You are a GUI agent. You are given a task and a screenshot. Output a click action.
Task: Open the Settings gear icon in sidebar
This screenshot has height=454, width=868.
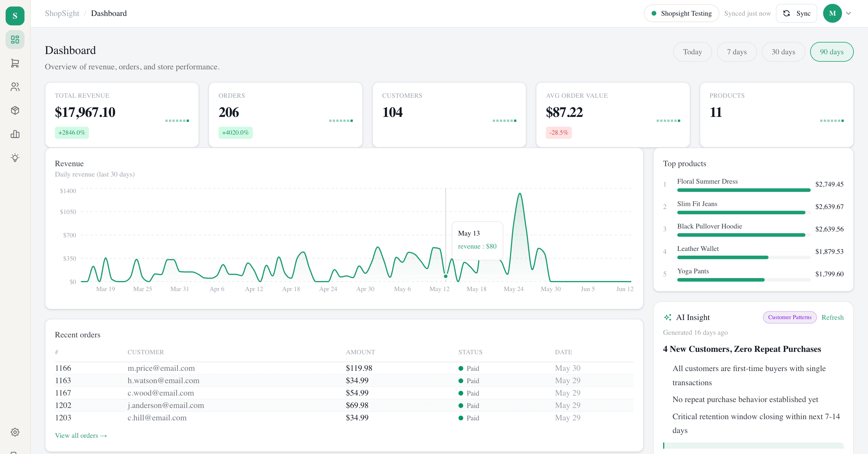[x=15, y=432]
